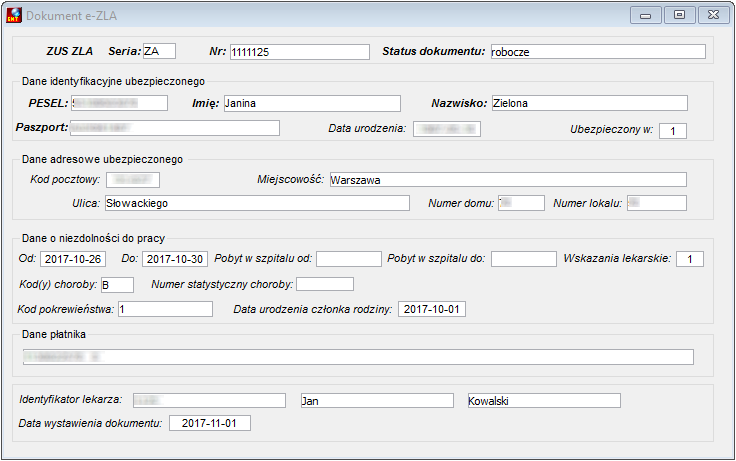
Task: Click the Dane płatnika group title
Action: [54, 334]
